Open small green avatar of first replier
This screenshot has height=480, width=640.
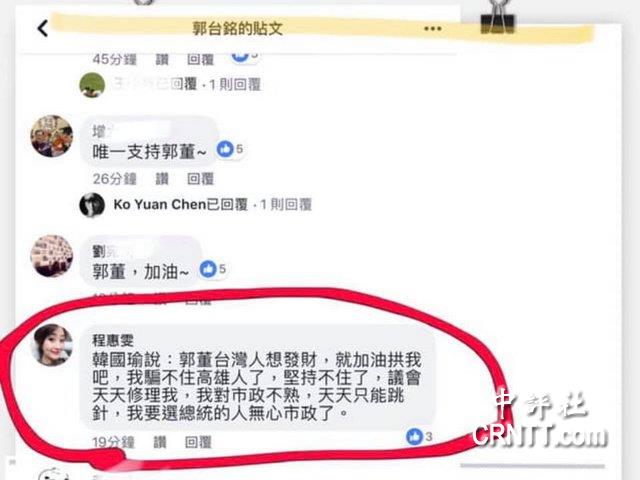92,85
